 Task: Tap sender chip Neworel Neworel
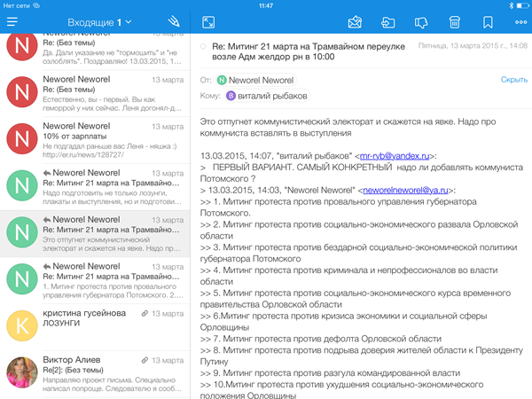[x=256, y=80]
